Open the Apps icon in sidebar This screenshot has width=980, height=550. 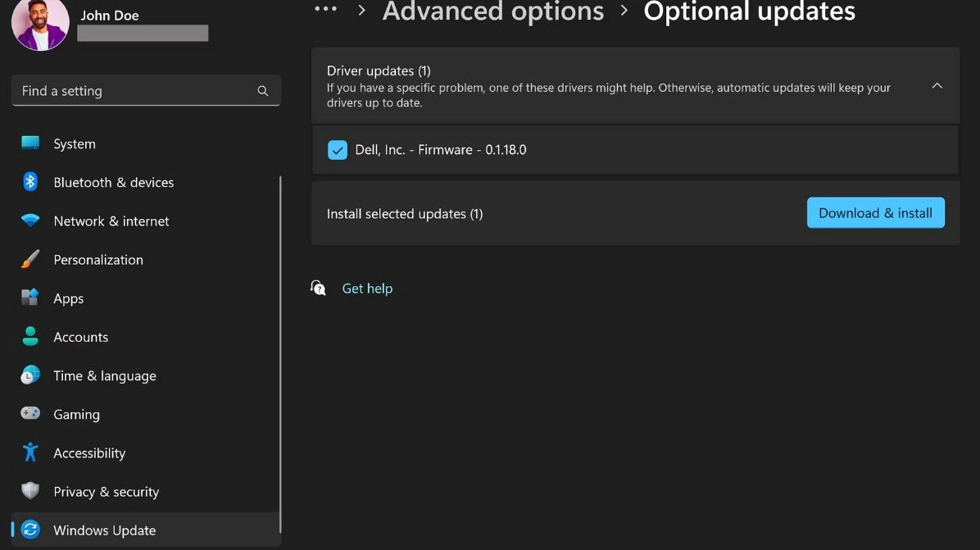point(30,298)
